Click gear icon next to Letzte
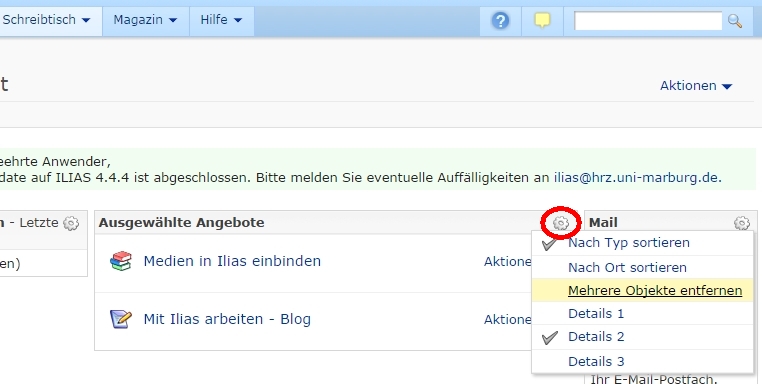This screenshot has width=762, height=384. tap(71, 223)
